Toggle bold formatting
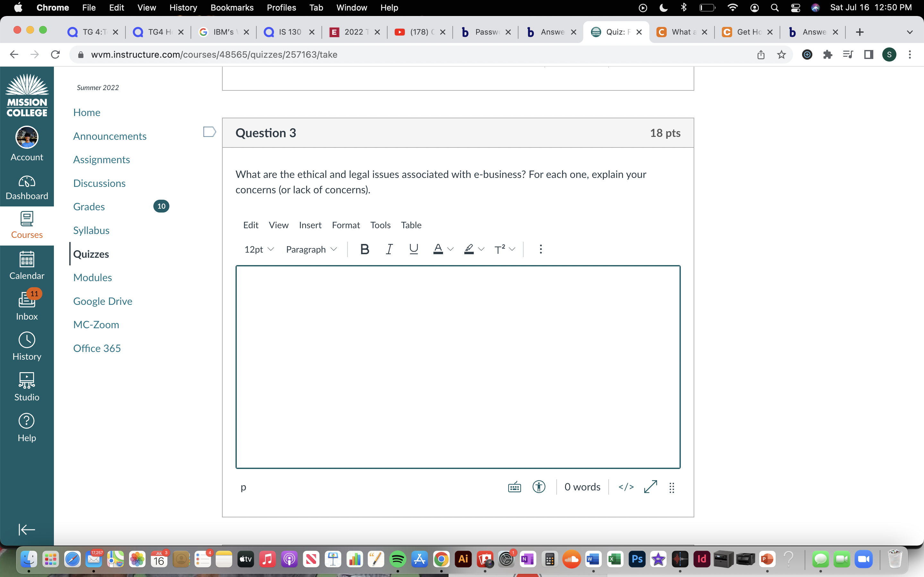 click(x=365, y=249)
